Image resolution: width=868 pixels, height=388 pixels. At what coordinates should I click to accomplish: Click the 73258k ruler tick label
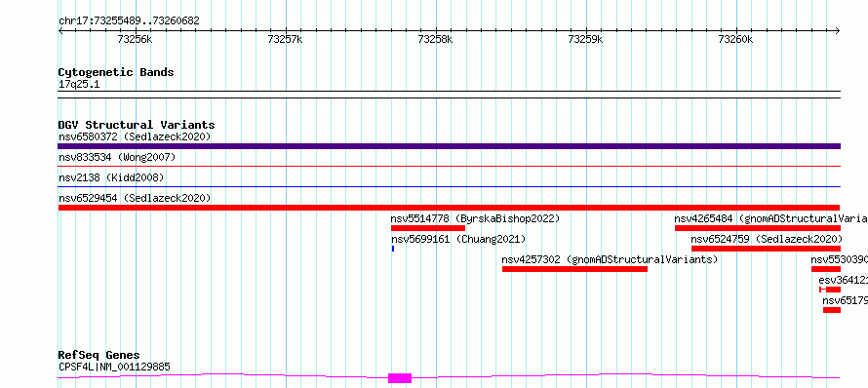435,39
